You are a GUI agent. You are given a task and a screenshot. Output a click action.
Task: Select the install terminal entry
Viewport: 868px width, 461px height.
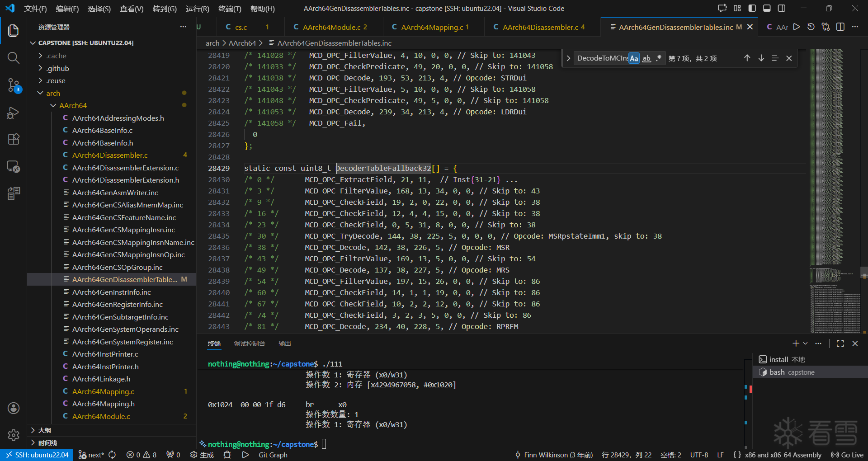pyautogui.click(x=810, y=359)
